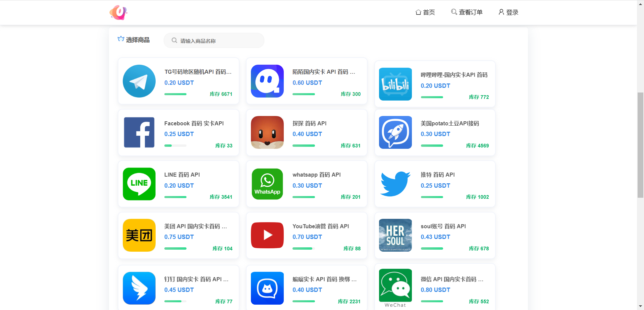Viewport: 644px width, 310px height.
Task: Click the Meituan yellow icon
Action: pos(139,235)
